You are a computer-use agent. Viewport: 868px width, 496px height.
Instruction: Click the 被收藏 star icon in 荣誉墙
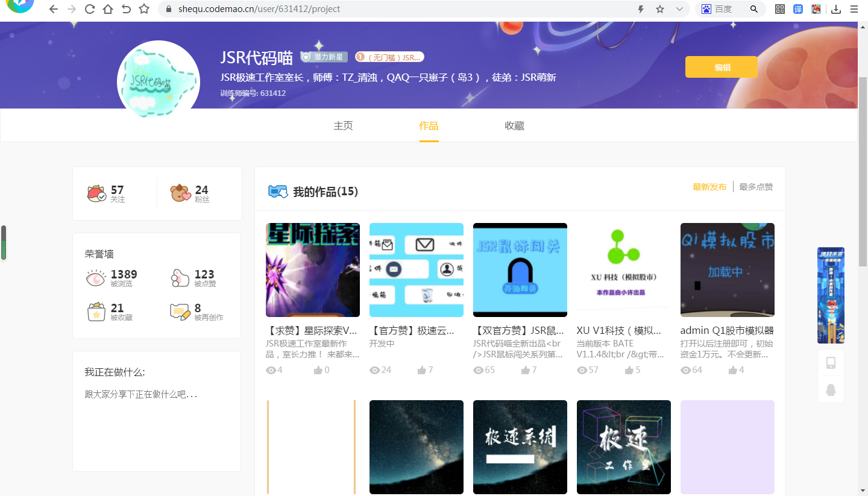[x=96, y=312]
